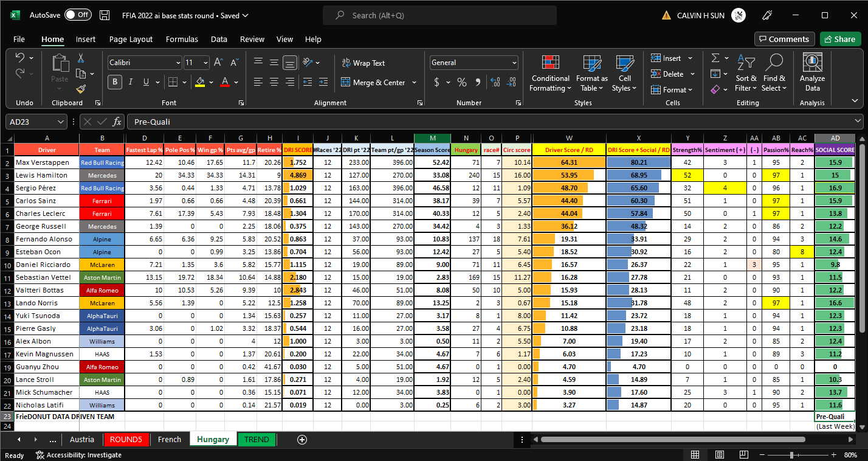Click Increase Decimal icon
The width and height of the screenshot is (868, 461).
(x=495, y=82)
